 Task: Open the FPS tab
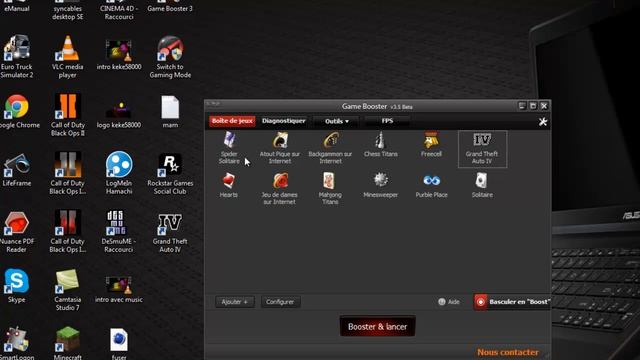click(x=387, y=121)
